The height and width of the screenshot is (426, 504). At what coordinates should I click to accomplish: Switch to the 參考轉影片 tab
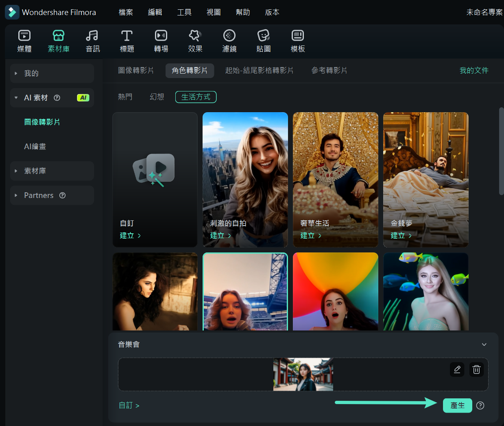click(x=329, y=70)
